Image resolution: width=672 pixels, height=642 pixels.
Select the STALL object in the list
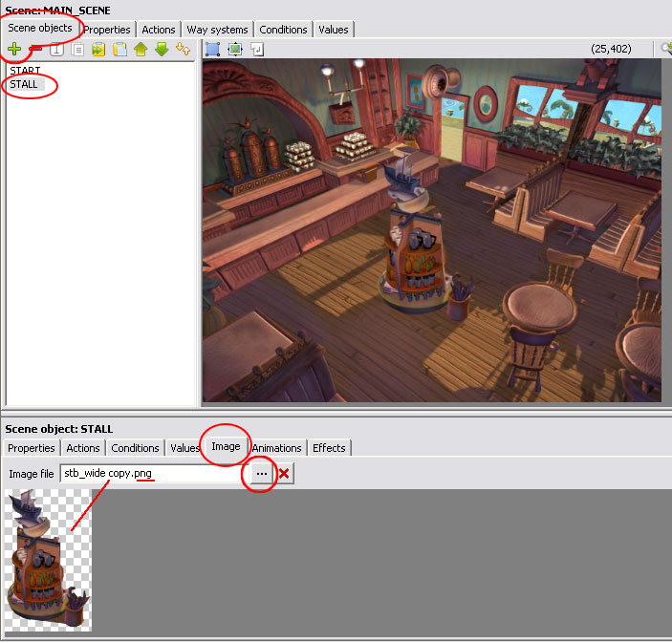(24, 84)
